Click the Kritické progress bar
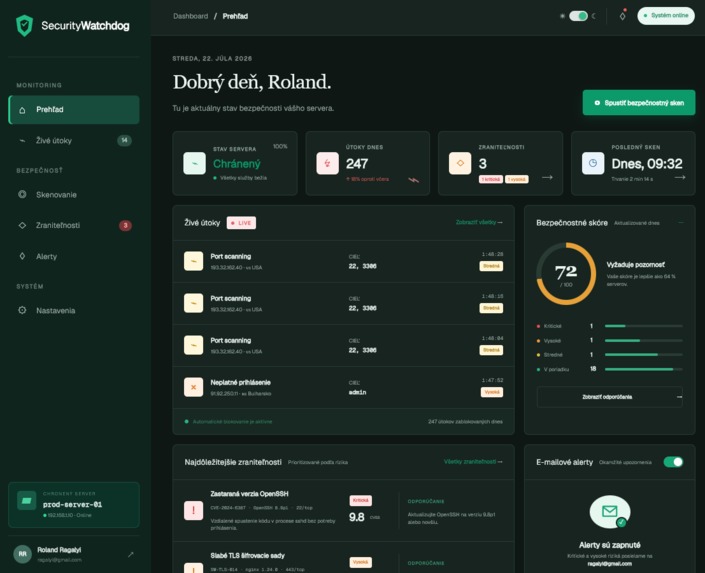The height and width of the screenshot is (573, 705). coord(643,326)
